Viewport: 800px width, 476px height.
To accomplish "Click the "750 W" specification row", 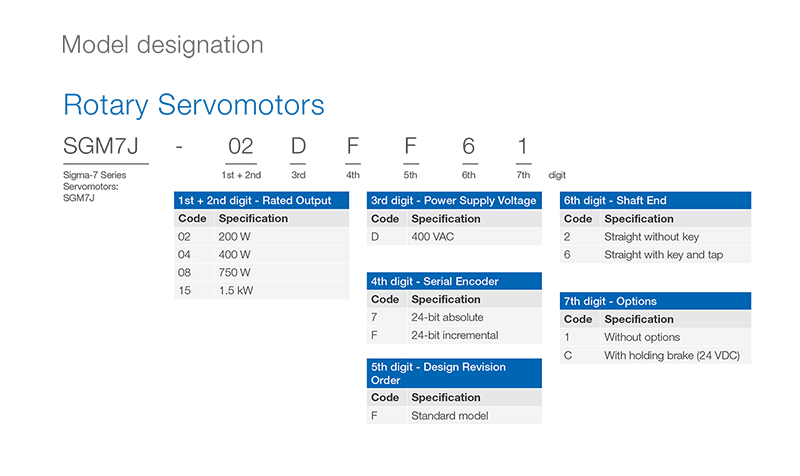I will pos(235,272).
